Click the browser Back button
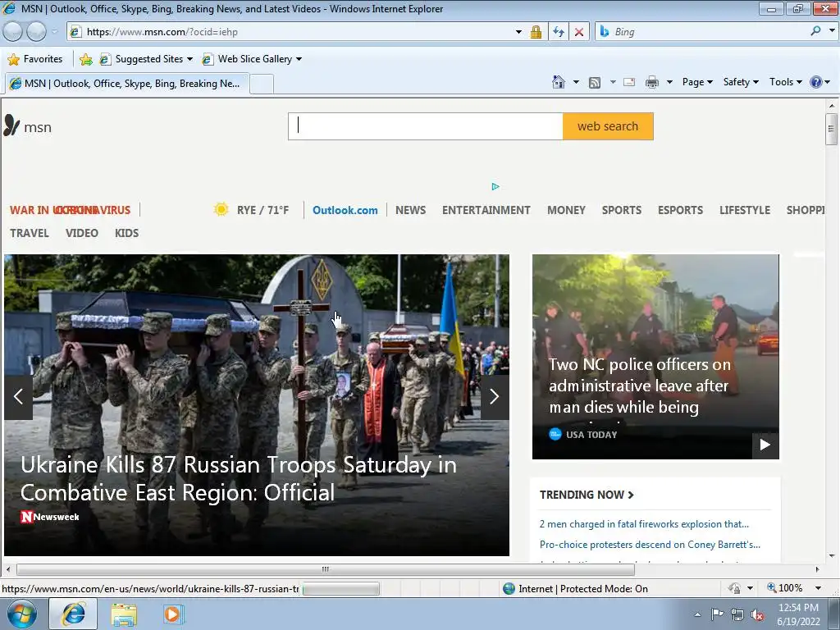The height and width of the screenshot is (630, 840). (x=13, y=32)
